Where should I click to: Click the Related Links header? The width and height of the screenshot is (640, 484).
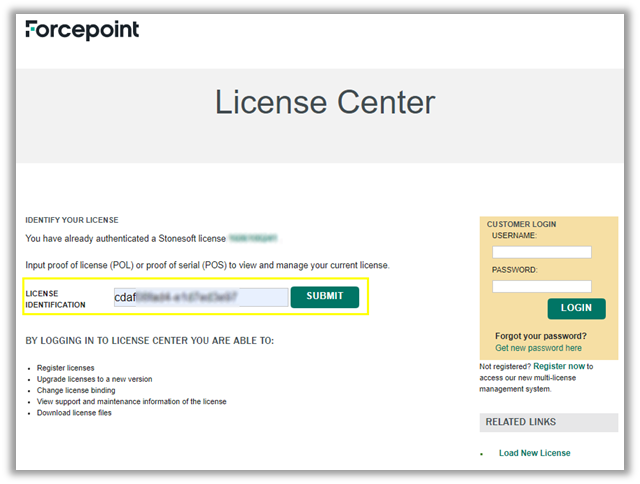(x=549, y=422)
